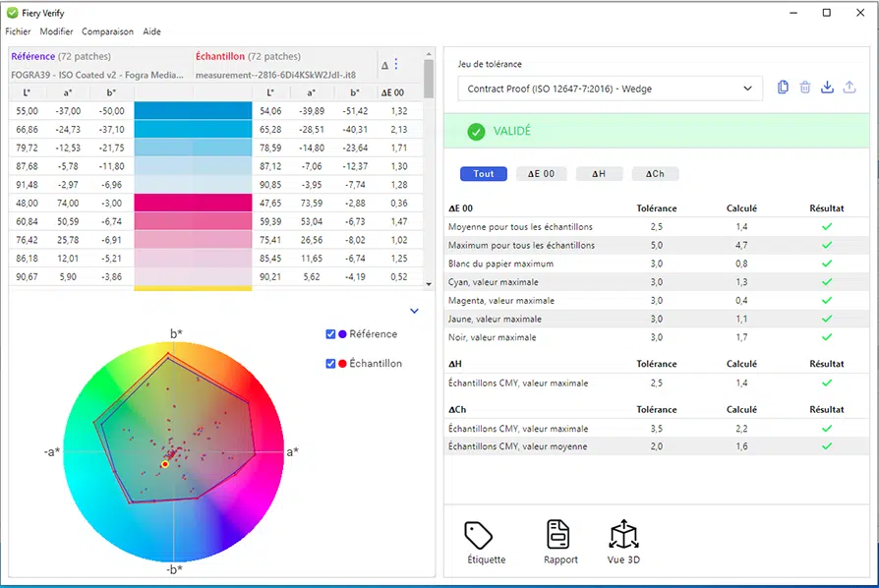Select the Tout filter button

483,174
